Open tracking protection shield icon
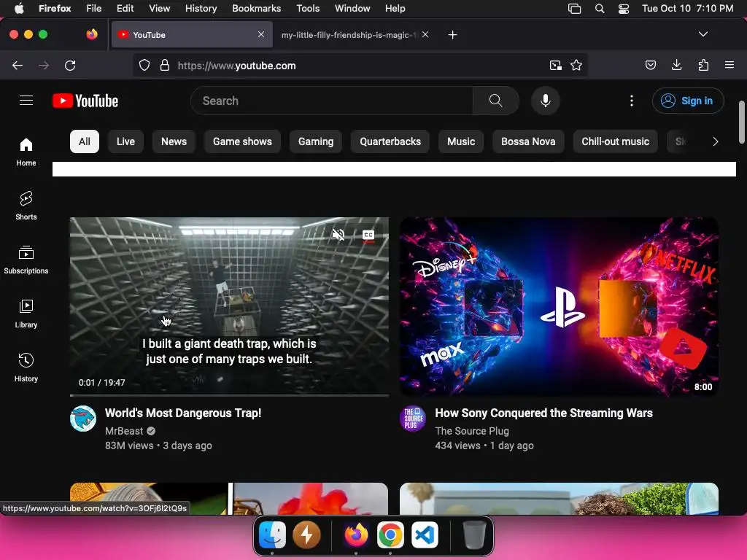Image resolution: width=747 pixels, height=560 pixels. point(144,65)
